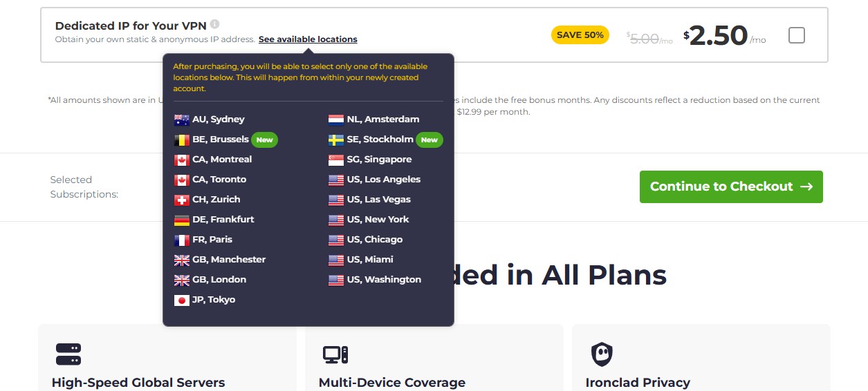Viewport: 868px width, 391px height.
Task: Select the CH, Zurich location text
Action: click(216, 200)
